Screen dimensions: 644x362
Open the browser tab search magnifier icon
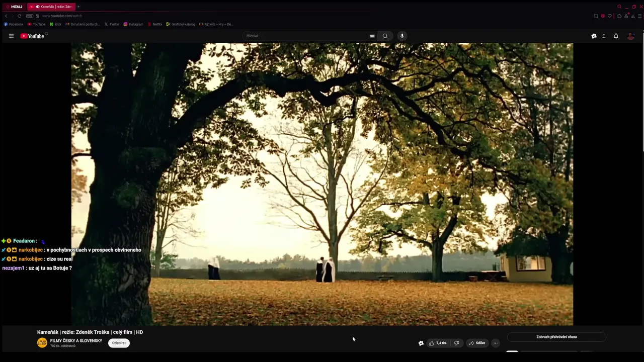click(619, 7)
